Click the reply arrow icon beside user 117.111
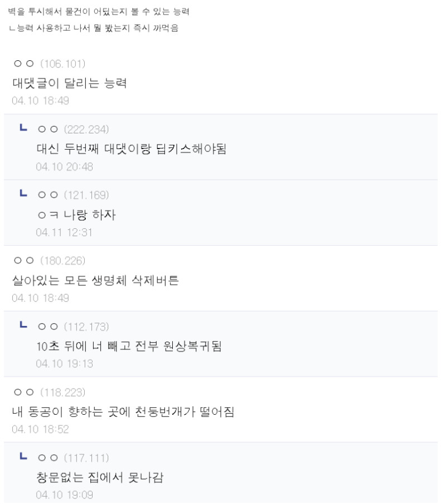This screenshot has width=441, height=504. click(23, 457)
